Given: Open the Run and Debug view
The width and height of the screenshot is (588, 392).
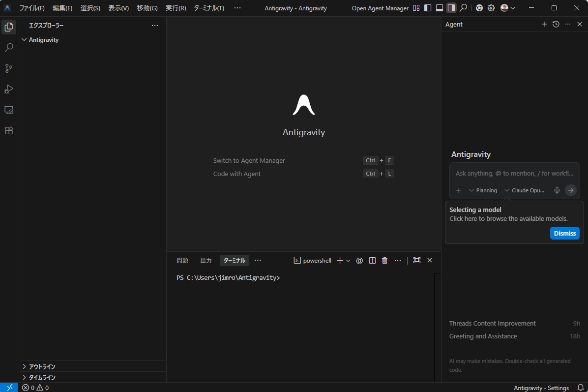Looking at the screenshot, I should (x=9, y=89).
